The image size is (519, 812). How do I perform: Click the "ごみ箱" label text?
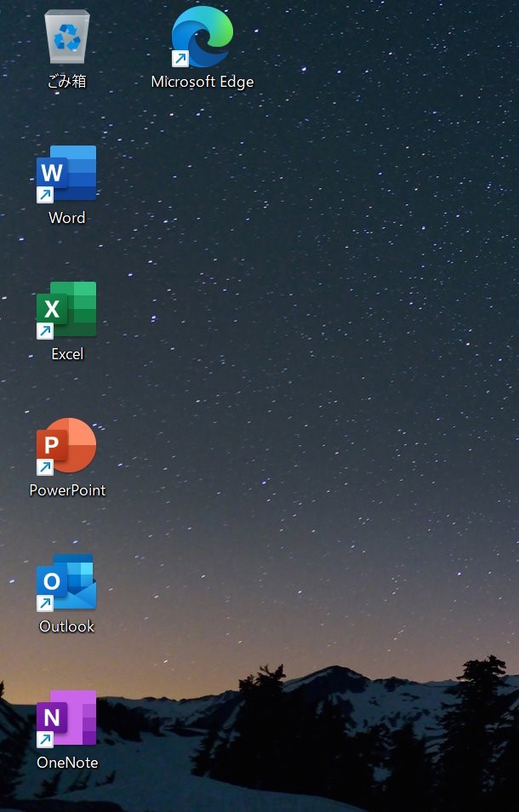click(67, 82)
